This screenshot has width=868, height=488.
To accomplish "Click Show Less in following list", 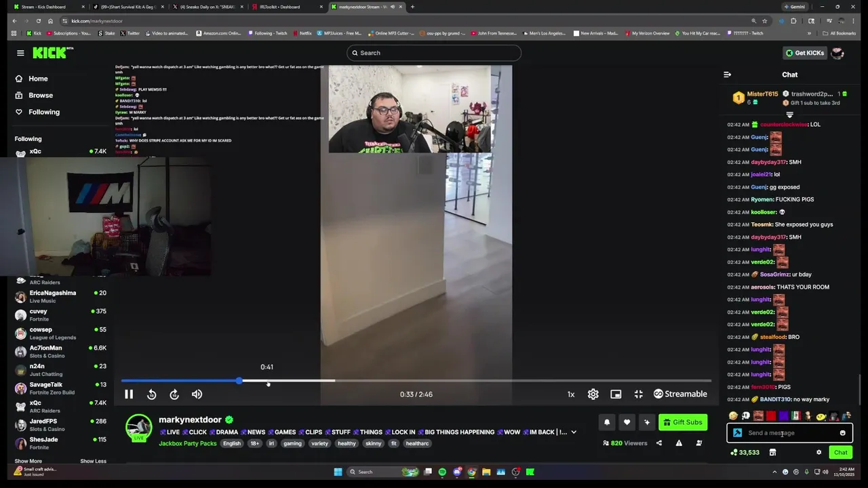I will [x=93, y=461].
